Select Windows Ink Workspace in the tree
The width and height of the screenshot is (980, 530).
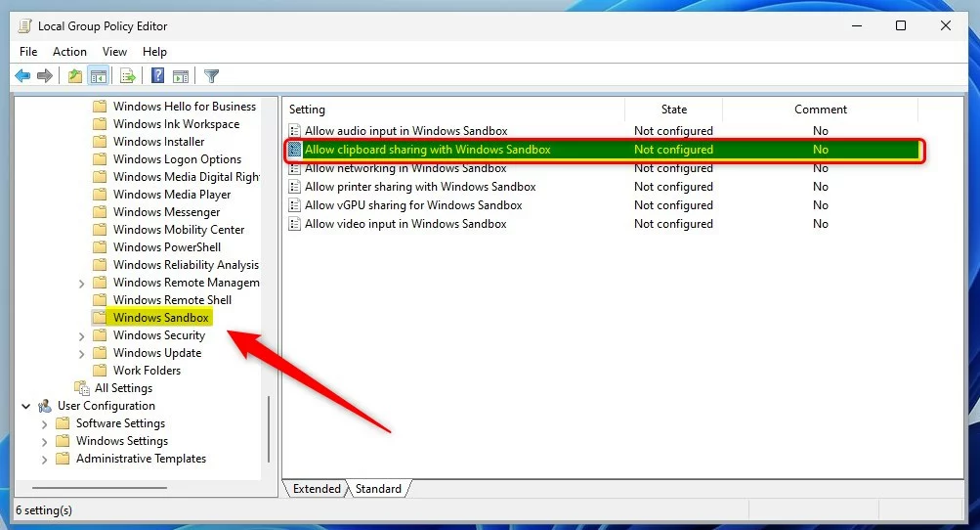tap(176, 124)
